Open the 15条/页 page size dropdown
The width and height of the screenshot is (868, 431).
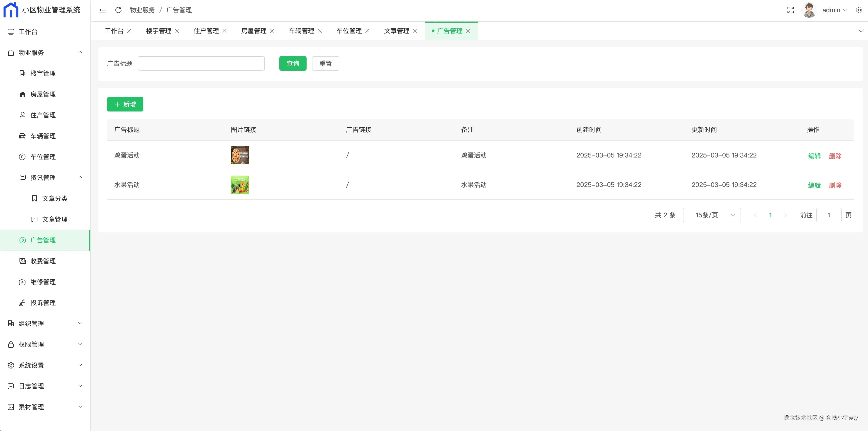[712, 215]
